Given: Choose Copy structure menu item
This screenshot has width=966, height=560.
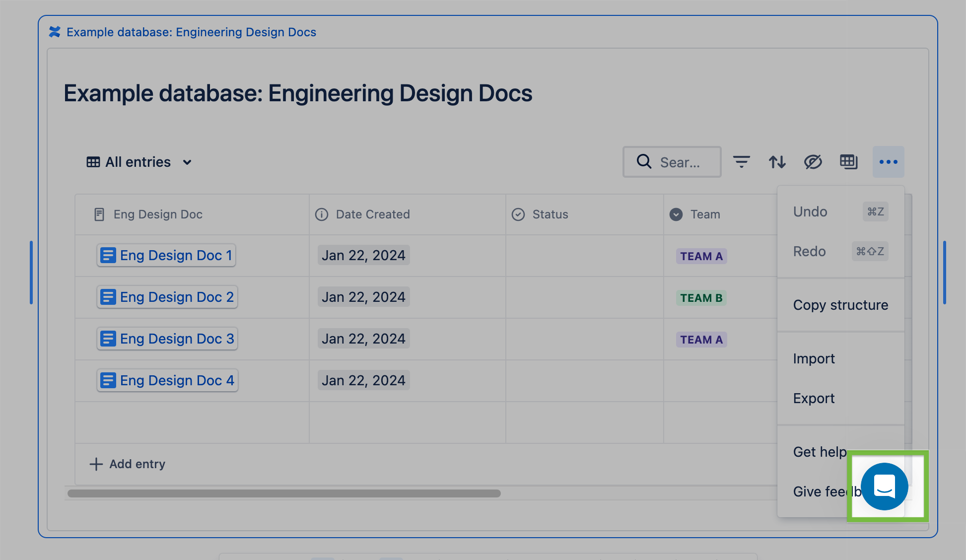Looking at the screenshot, I should tap(841, 305).
